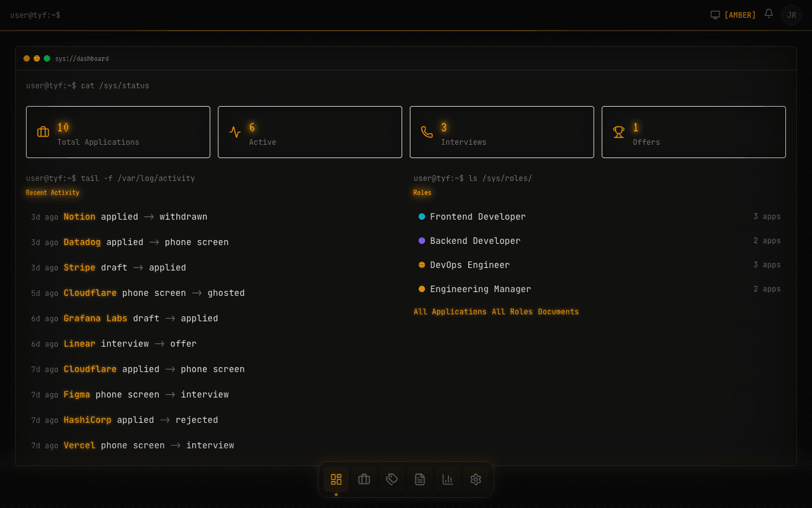Expand the Backend Developer role row
This screenshot has width=812, height=508.
pos(475,241)
